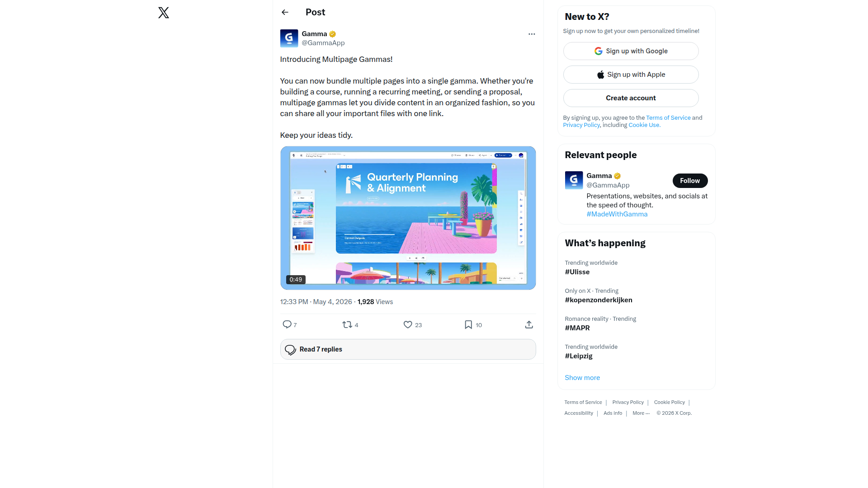Open trending topic #Ulisse
The height and width of the screenshot is (488, 868).
577,272
